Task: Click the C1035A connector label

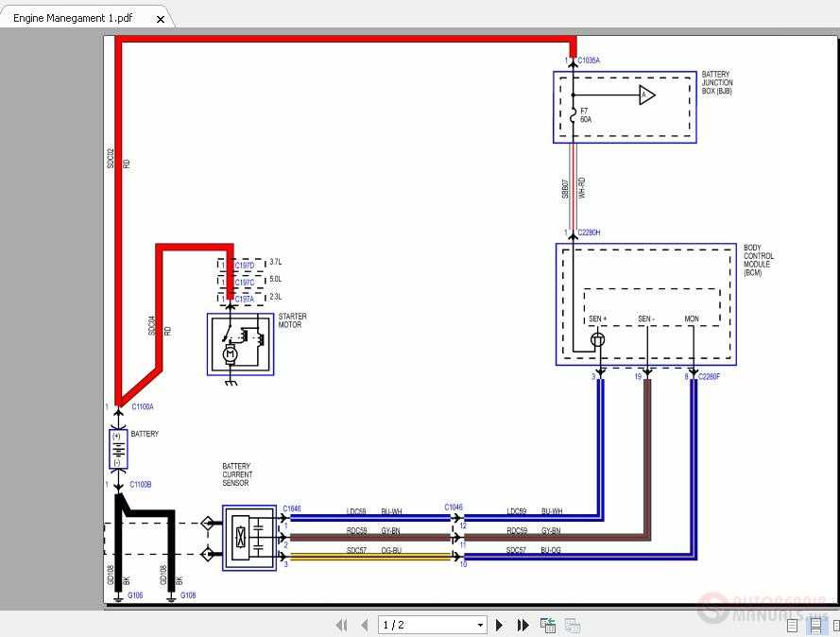Action: pyautogui.click(x=589, y=60)
